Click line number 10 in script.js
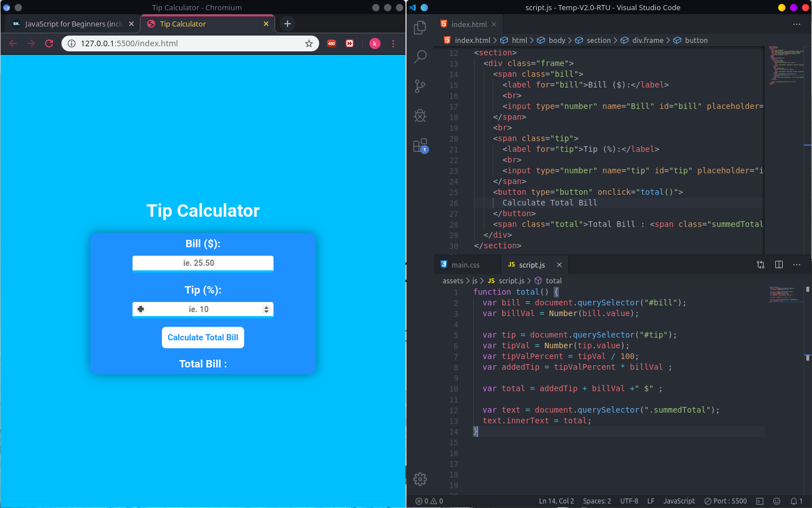The width and height of the screenshot is (812, 508). (453, 389)
